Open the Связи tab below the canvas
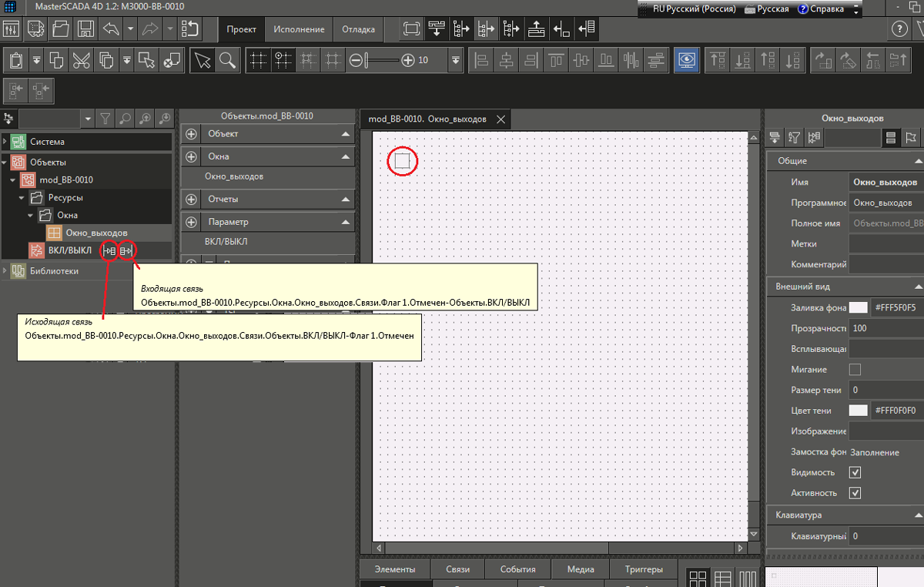The width and height of the screenshot is (924, 587). (x=457, y=569)
